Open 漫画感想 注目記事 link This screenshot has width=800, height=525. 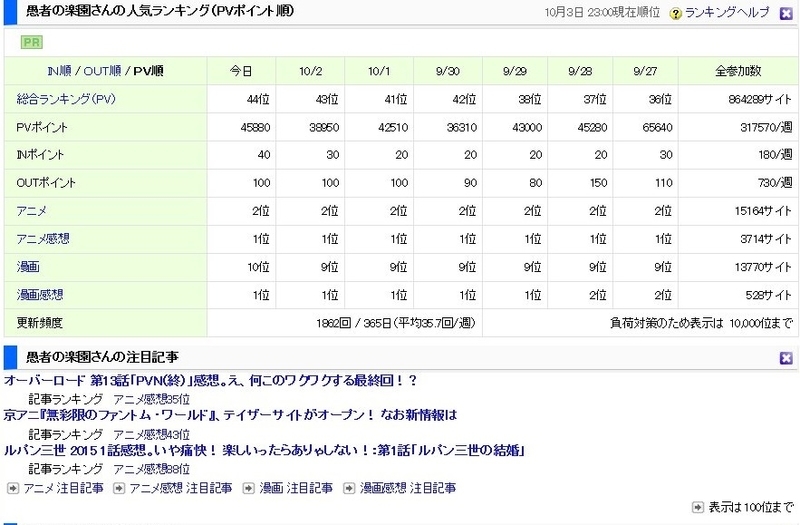pyautogui.click(x=408, y=488)
